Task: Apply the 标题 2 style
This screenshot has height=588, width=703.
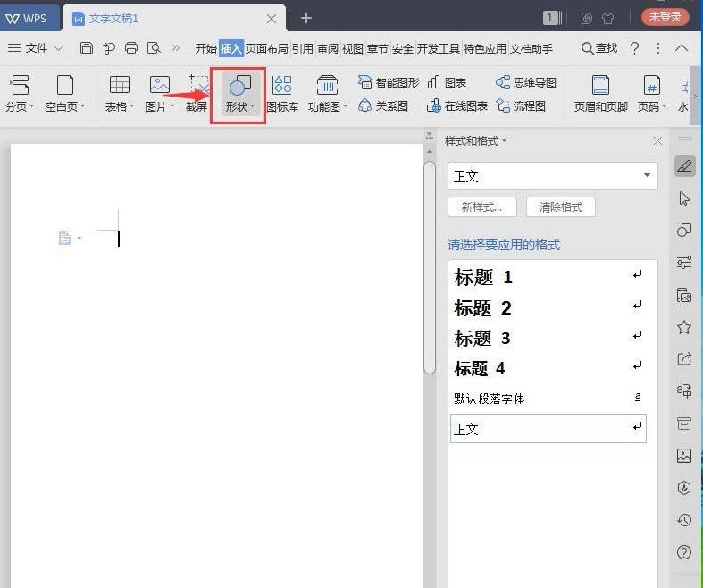Action: point(548,307)
